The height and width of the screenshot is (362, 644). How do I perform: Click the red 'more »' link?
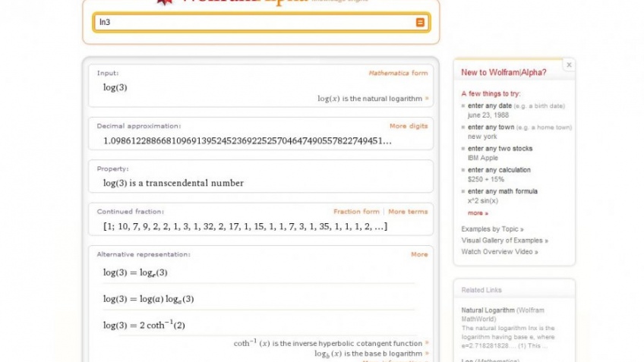[x=478, y=213]
